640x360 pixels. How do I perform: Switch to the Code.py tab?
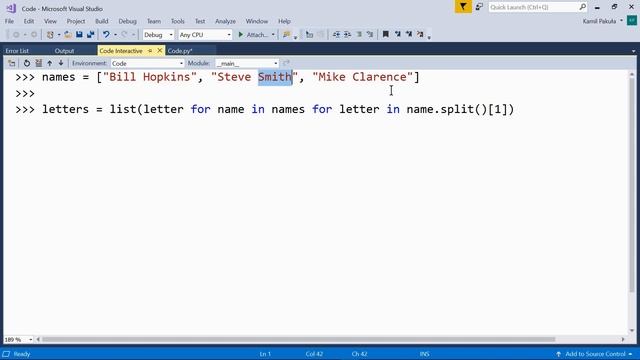click(180, 51)
